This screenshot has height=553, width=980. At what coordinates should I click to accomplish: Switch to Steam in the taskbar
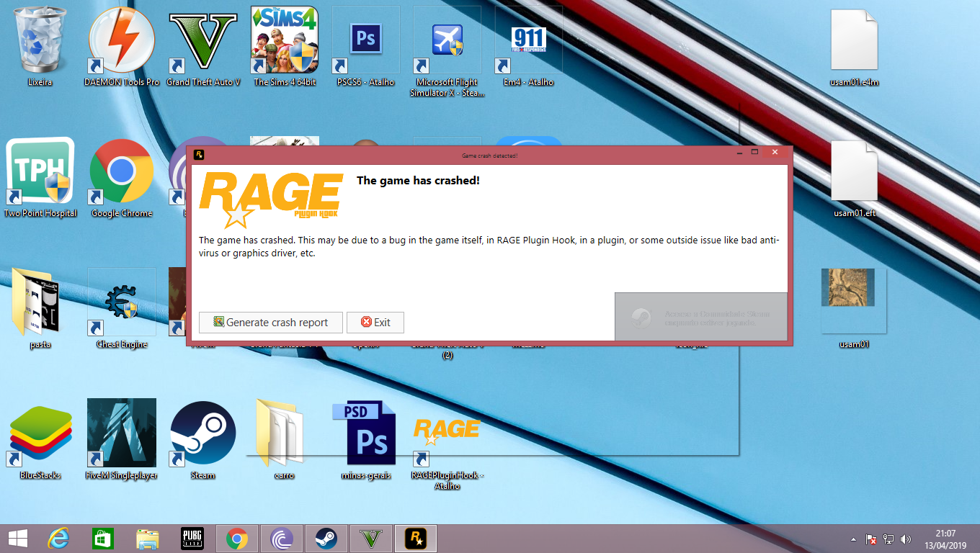(326, 539)
